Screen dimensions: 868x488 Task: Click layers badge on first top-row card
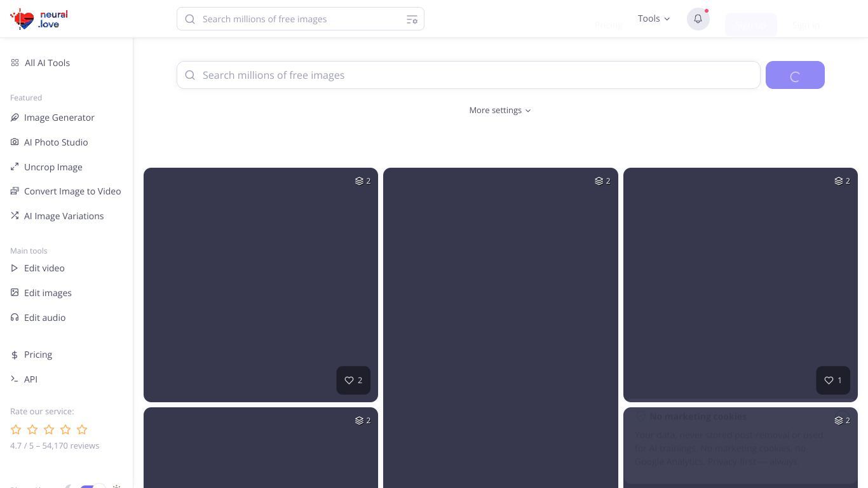[363, 181]
